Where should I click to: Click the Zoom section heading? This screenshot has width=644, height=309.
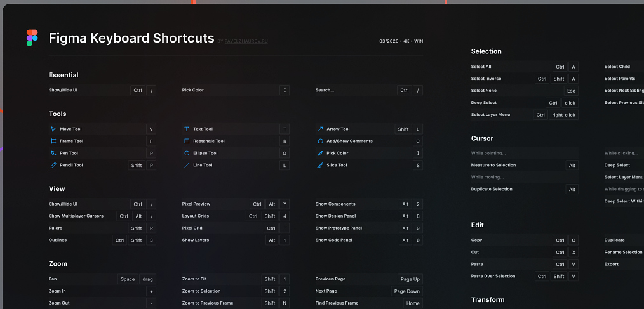point(58,264)
